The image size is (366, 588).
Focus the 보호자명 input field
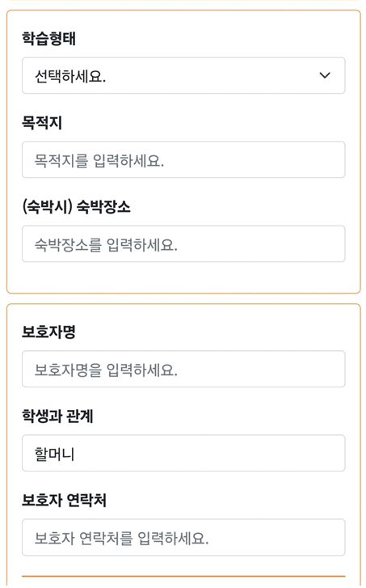point(183,369)
